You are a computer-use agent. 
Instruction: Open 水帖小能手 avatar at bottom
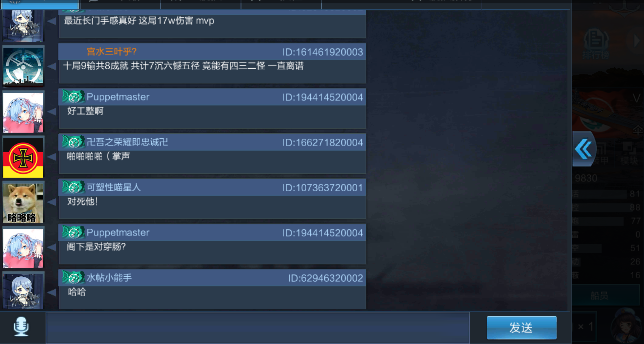click(23, 291)
